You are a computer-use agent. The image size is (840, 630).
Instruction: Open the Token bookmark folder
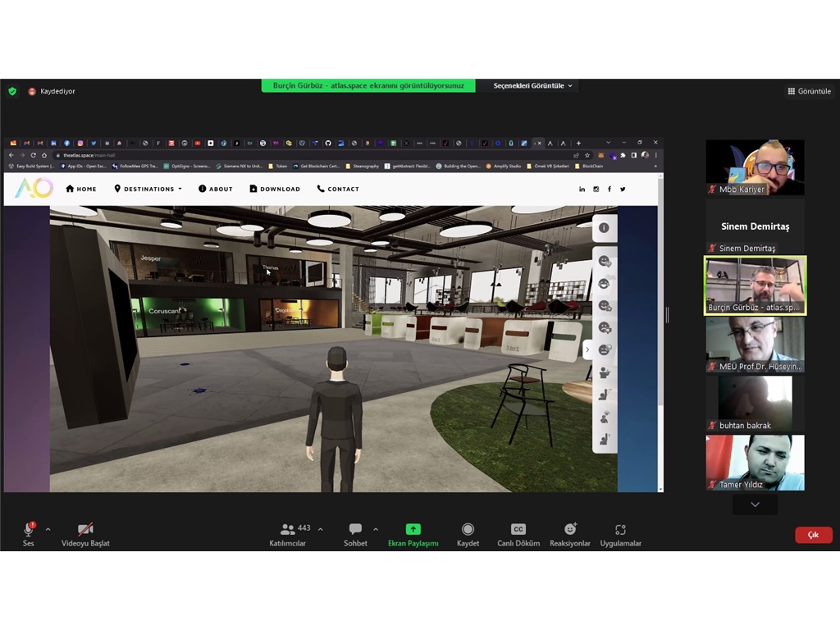[277, 166]
